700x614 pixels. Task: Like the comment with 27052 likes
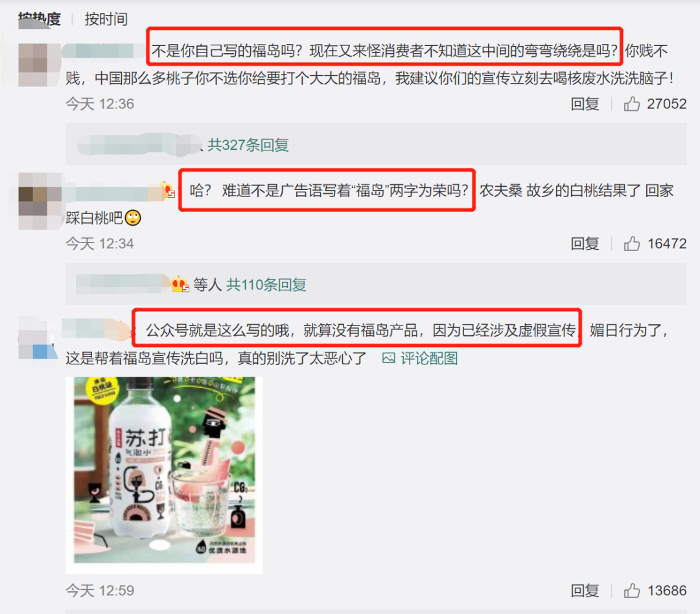point(632,104)
